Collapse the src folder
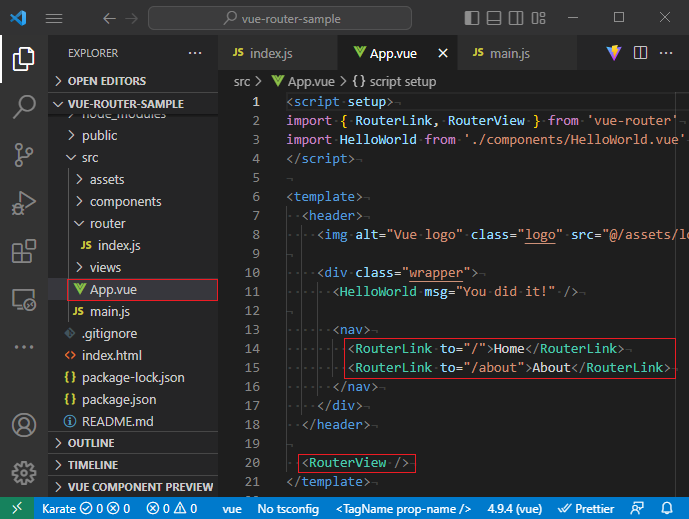Viewport: 689px width, 519px height. [x=133, y=157]
